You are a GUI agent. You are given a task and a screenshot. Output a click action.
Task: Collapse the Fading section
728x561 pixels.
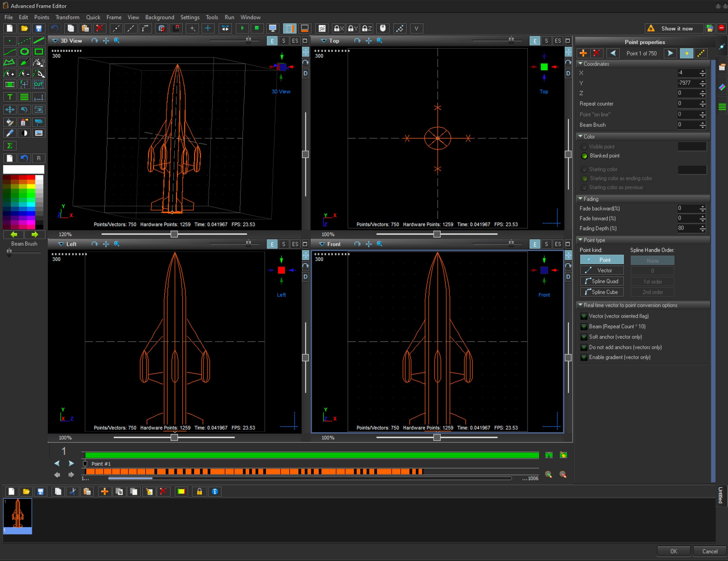tap(580, 199)
